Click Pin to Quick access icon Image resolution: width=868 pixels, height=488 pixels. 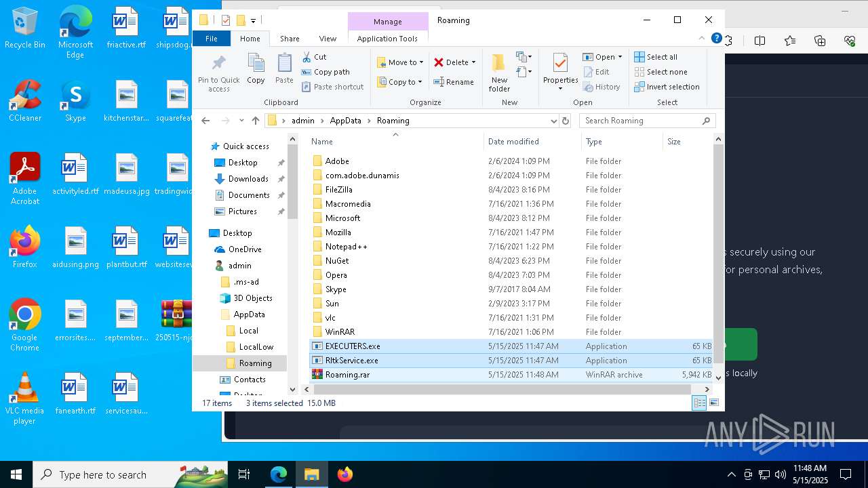[x=218, y=64]
